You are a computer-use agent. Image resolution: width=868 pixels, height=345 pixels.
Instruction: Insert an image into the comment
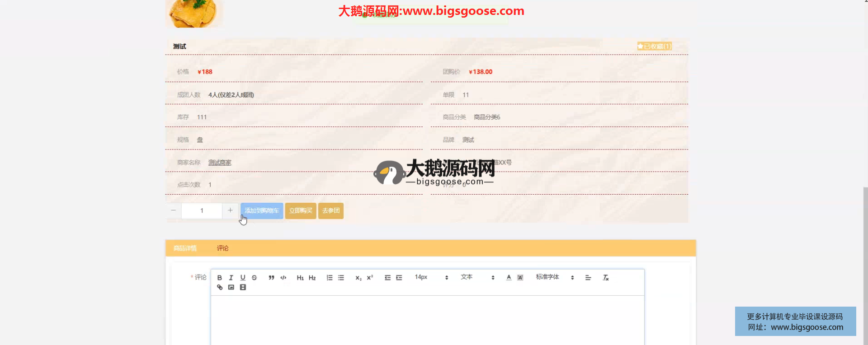point(231,287)
